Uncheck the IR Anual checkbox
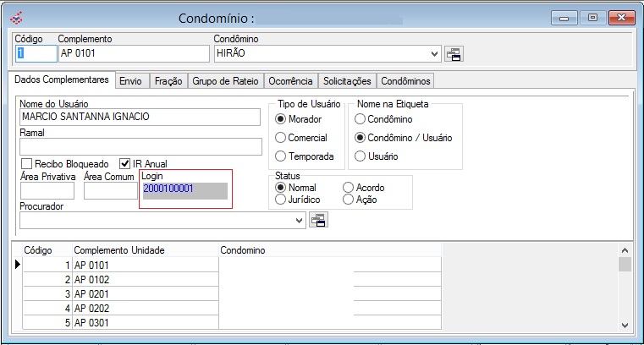 click(x=125, y=163)
